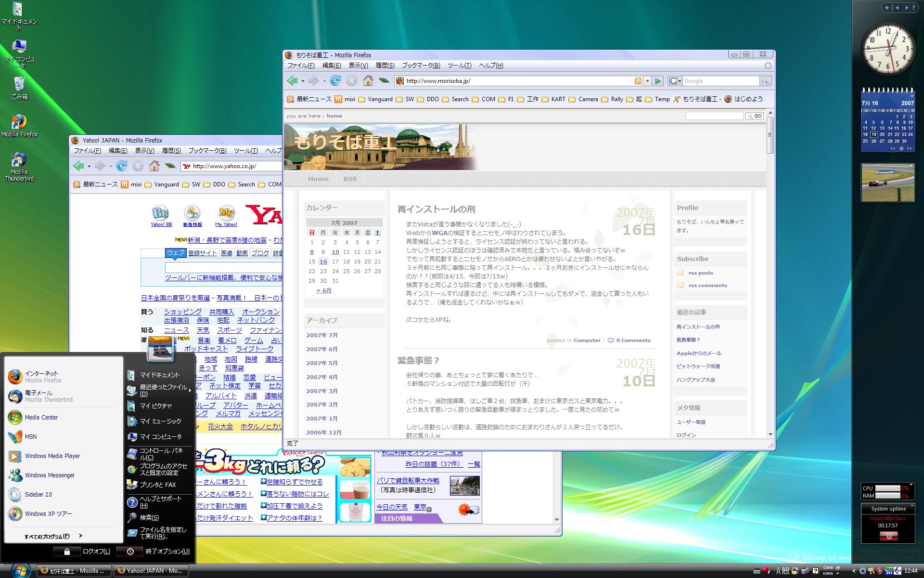Open Back history dropdown in morisoba window
The width and height of the screenshot is (924, 578).
[x=303, y=81]
